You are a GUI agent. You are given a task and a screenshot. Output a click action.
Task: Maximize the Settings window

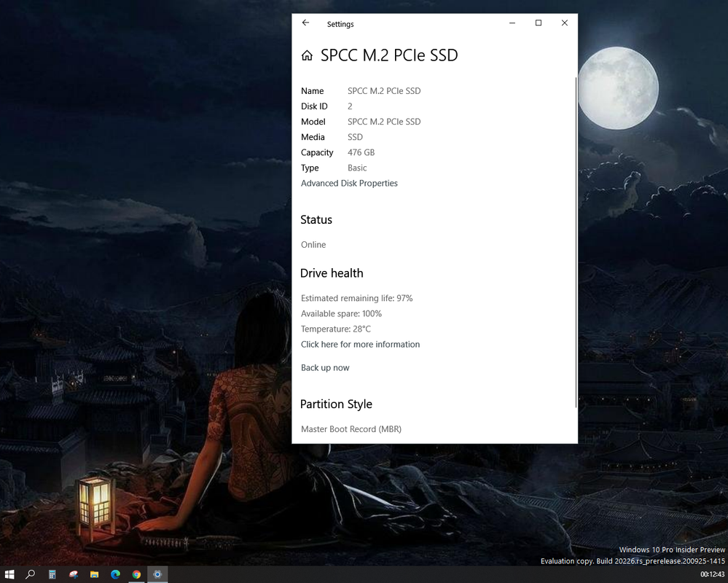[x=539, y=23]
